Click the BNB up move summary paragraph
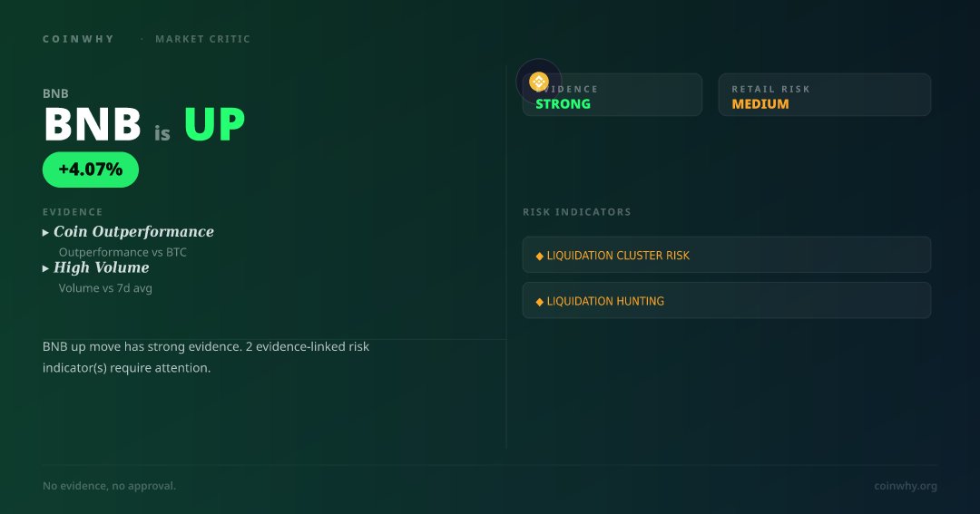This screenshot has width=980, height=514. (206, 357)
